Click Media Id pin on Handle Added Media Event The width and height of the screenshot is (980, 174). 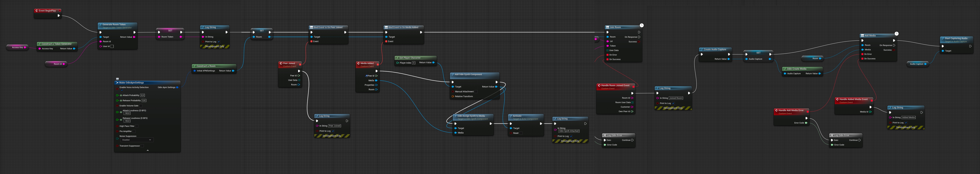coord(870,112)
